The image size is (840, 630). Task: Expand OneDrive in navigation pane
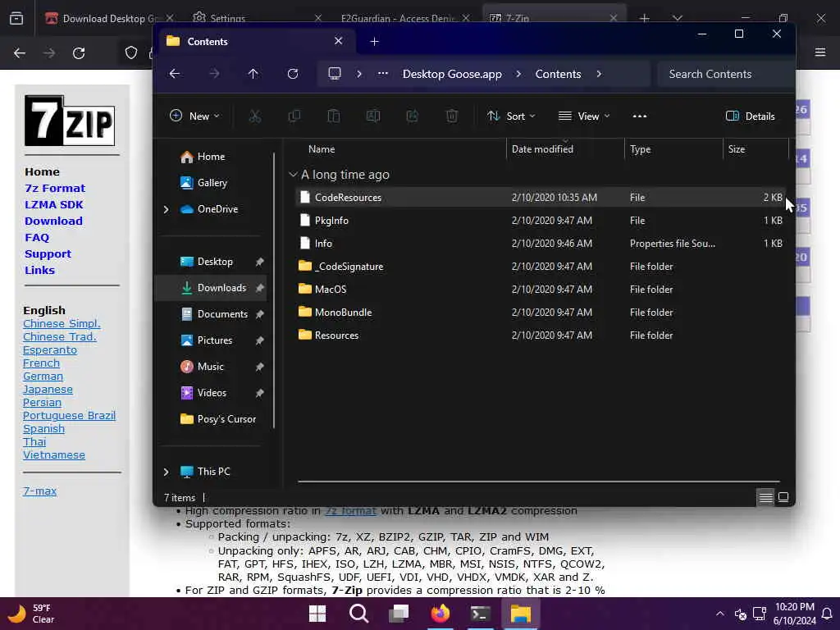point(166,209)
